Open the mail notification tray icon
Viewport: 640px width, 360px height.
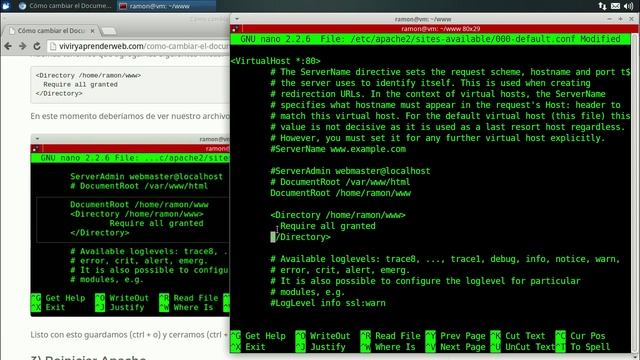[x=615, y=6]
